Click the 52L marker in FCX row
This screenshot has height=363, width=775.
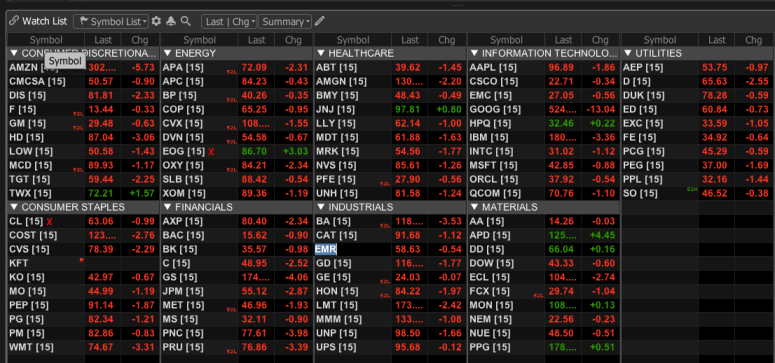(538, 296)
